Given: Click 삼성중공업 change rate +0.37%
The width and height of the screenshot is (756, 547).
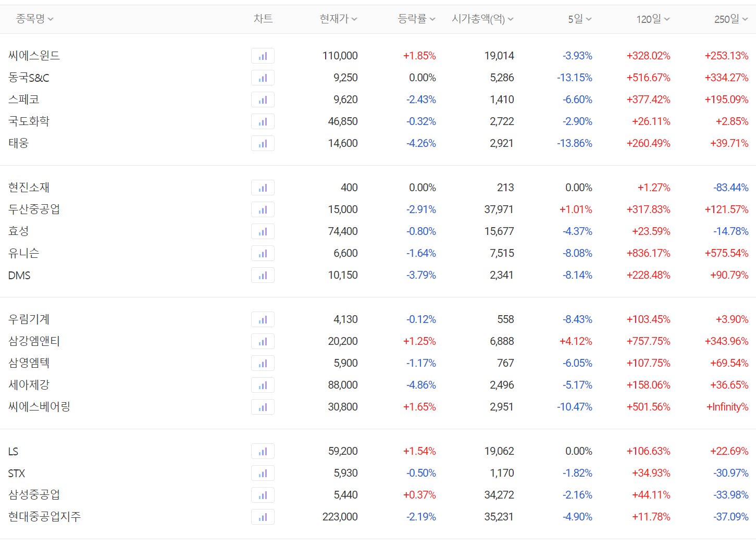Looking at the screenshot, I should [x=419, y=495].
